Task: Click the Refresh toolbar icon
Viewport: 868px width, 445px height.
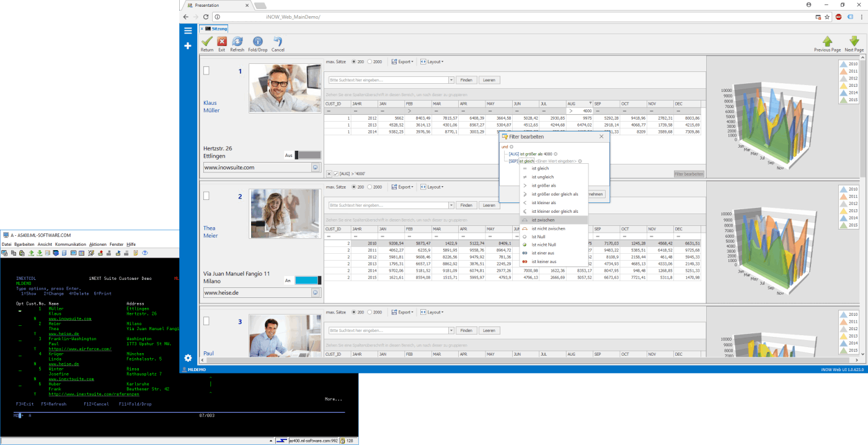Action: 237,42
